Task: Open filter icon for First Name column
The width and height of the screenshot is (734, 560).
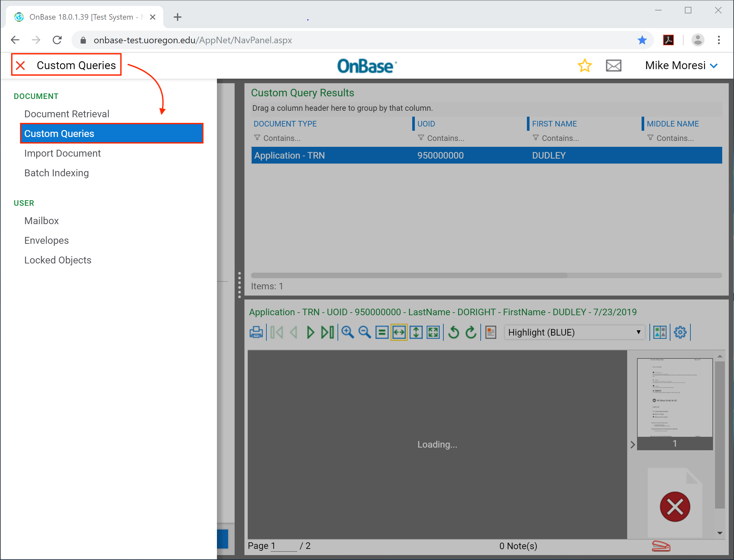Action: (x=536, y=138)
